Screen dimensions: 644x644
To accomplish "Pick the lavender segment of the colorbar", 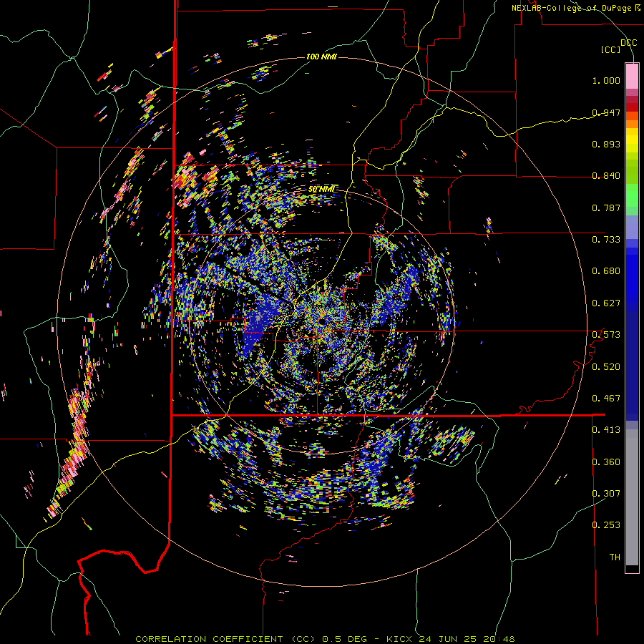I will pos(632,227).
